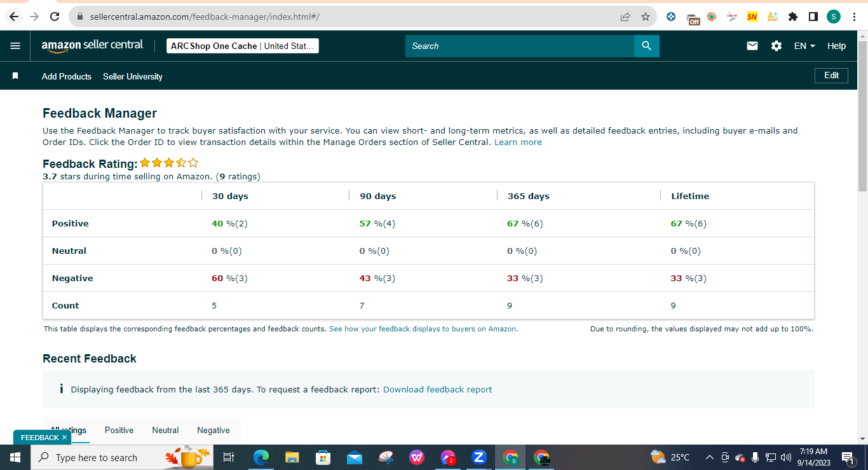The width and height of the screenshot is (868, 470).
Task: Open the Windows Start menu
Action: point(15,457)
